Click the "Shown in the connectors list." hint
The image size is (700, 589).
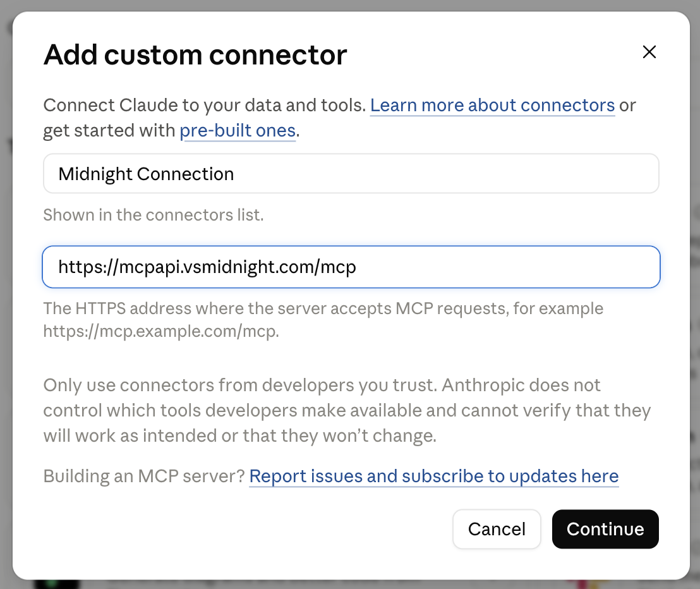pyautogui.click(x=153, y=215)
